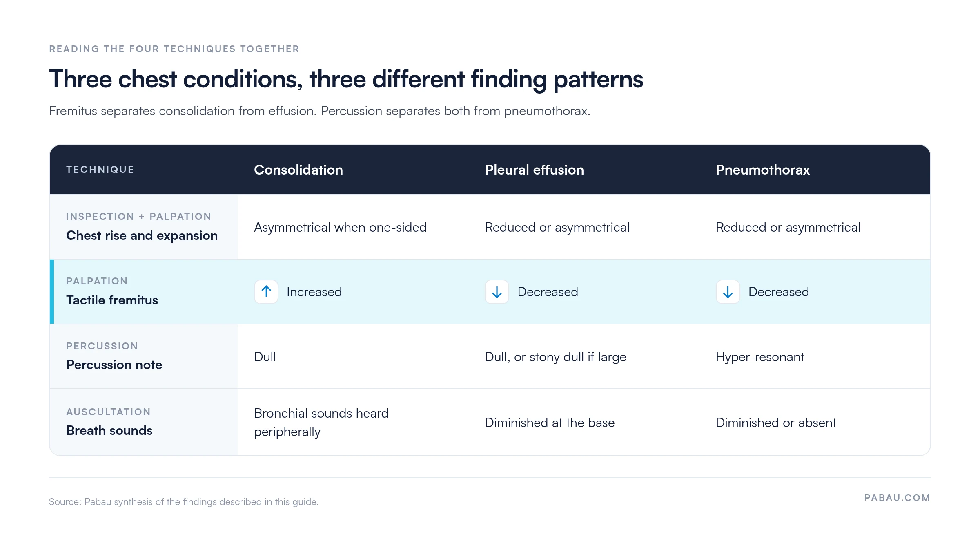Select the Consolidation column header

click(298, 170)
